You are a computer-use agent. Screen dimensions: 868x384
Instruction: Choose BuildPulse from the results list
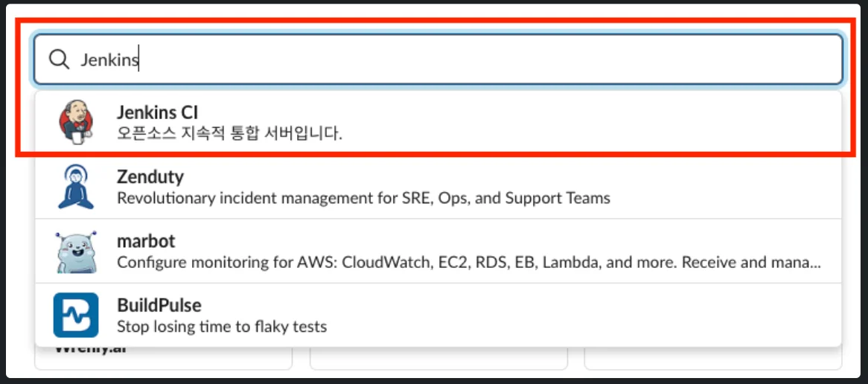(x=159, y=306)
